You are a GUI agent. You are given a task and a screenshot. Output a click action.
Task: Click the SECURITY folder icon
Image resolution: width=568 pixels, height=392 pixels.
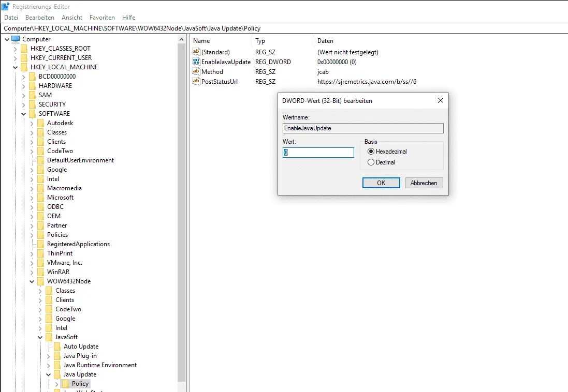(32, 104)
